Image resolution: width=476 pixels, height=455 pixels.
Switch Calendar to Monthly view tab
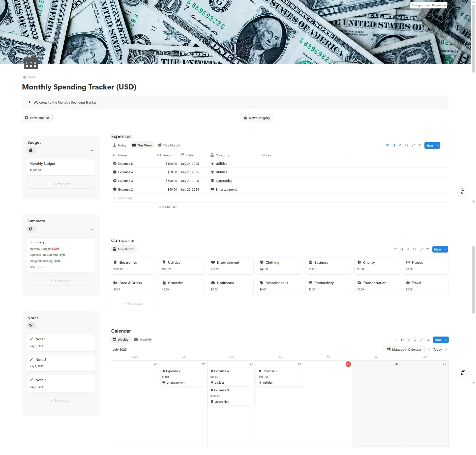[143, 340]
